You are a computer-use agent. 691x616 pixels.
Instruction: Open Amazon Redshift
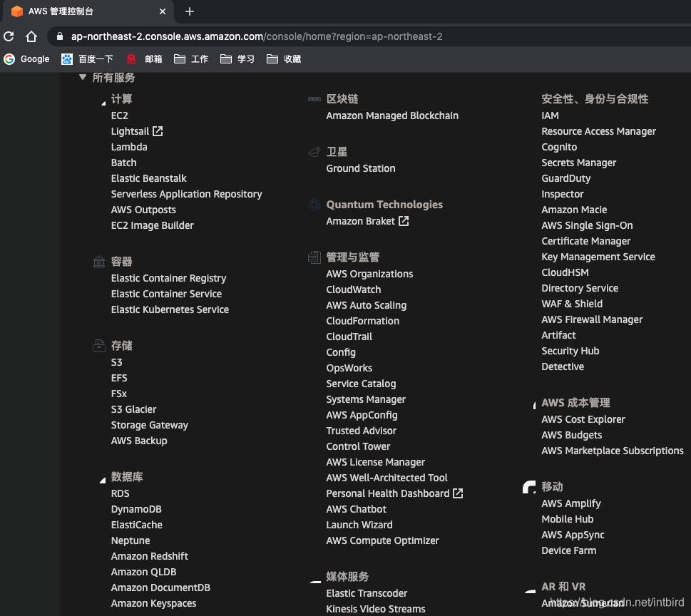[149, 557]
